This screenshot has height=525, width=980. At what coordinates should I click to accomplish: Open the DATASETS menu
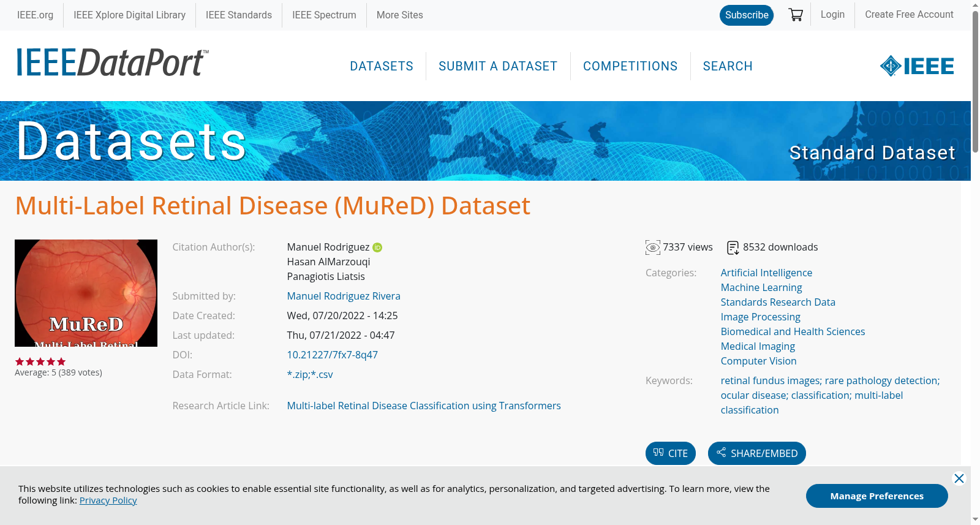(x=382, y=66)
